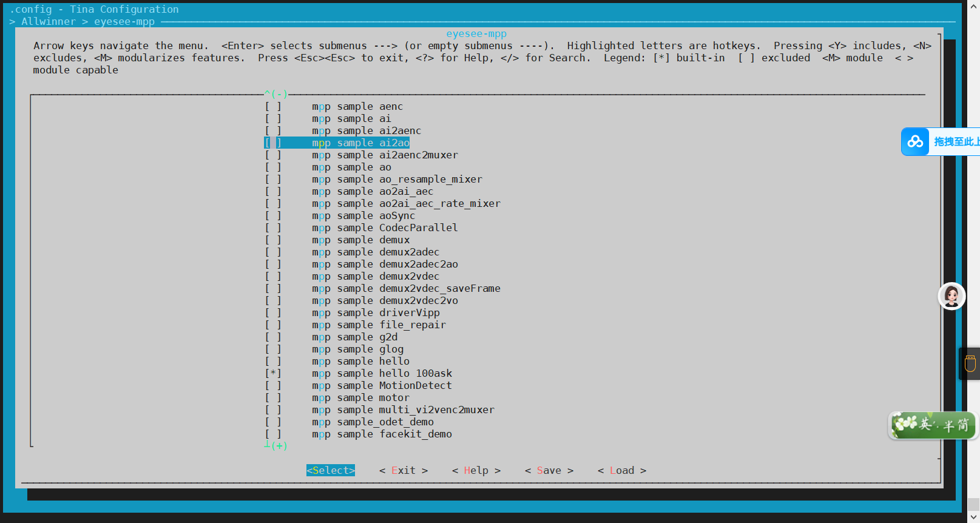The image size is (980, 523).
Task: Select the 'mpp sample ao2ai_aec' entry
Action: coord(373,192)
